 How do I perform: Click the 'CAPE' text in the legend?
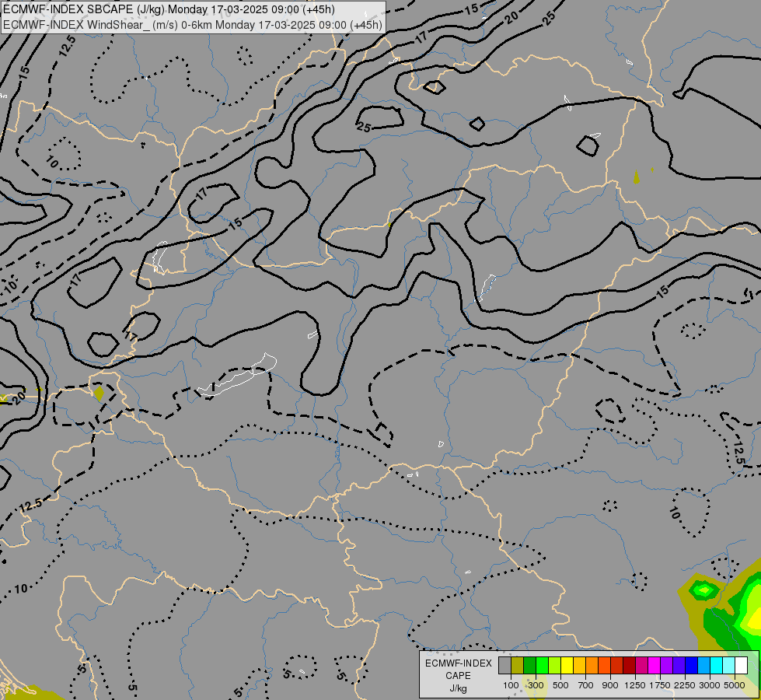click(x=458, y=676)
